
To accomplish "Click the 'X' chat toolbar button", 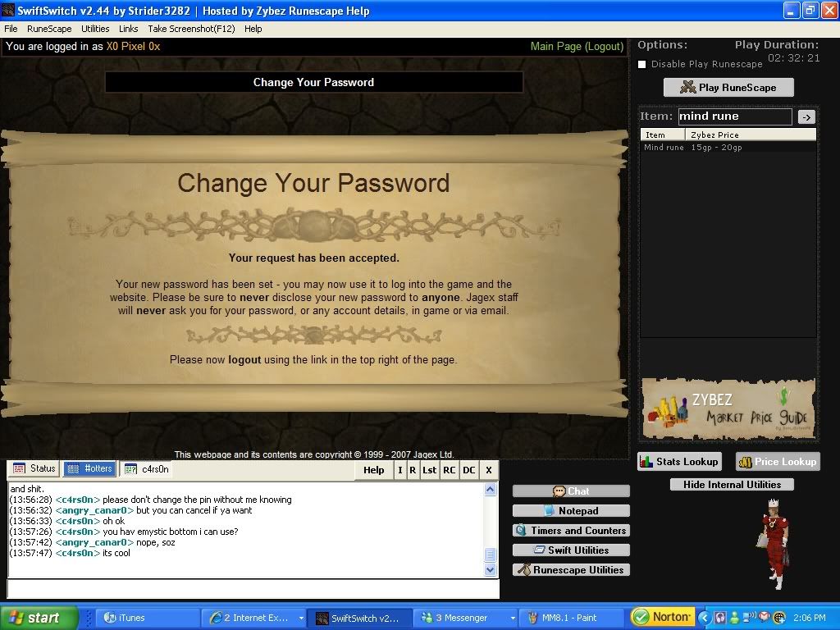I will coord(489,470).
